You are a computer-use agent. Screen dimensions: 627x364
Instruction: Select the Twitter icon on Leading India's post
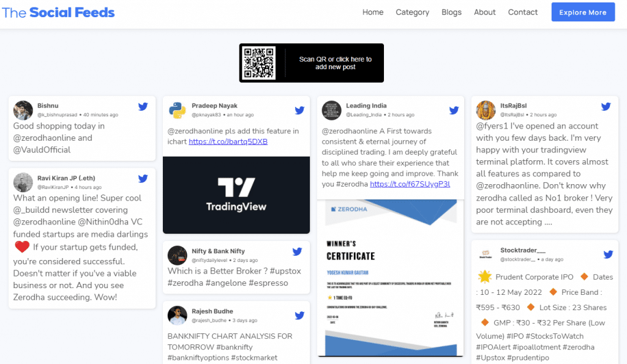click(454, 110)
